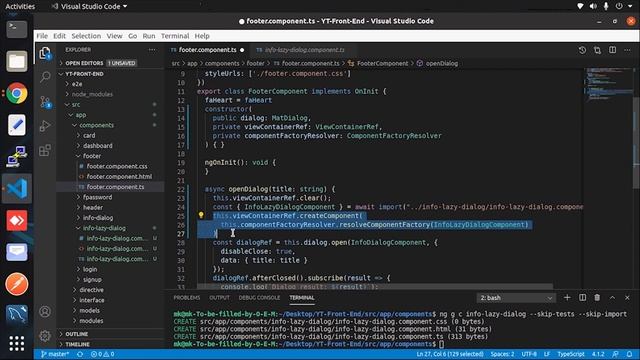Open Explorer panel More Actions ellipsis

click(152, 50)
